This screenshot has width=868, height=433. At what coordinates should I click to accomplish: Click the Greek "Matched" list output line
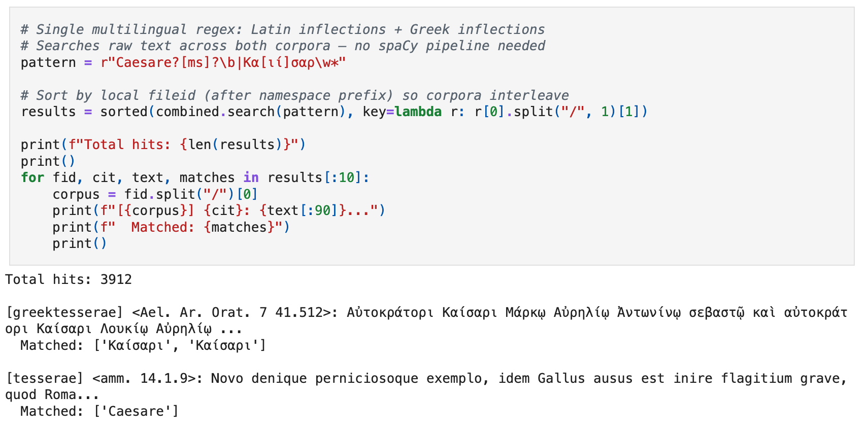[x=143, y=345]
